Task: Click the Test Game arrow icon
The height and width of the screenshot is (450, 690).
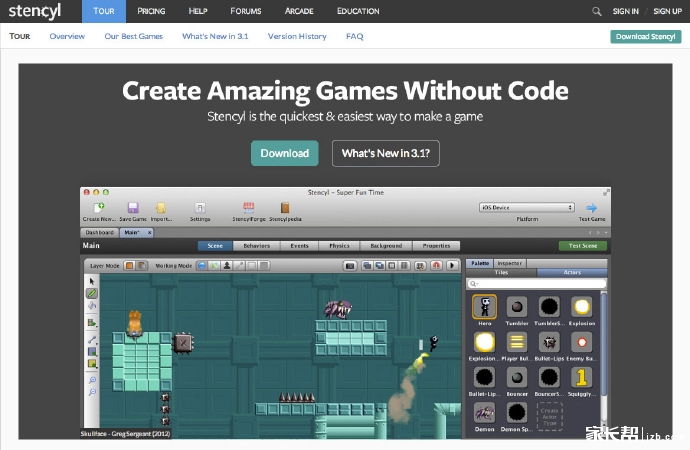Action: click(592, 207)
